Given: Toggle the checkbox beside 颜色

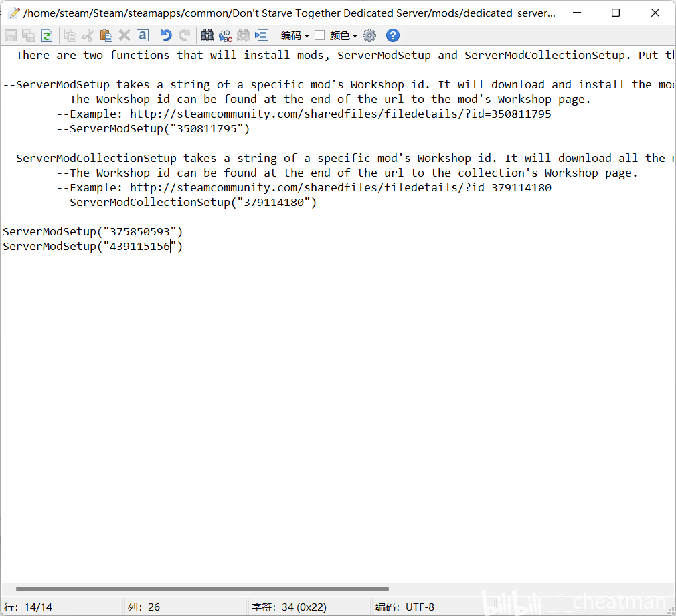Looking at the screenshot, I should [x=319, y=35].
